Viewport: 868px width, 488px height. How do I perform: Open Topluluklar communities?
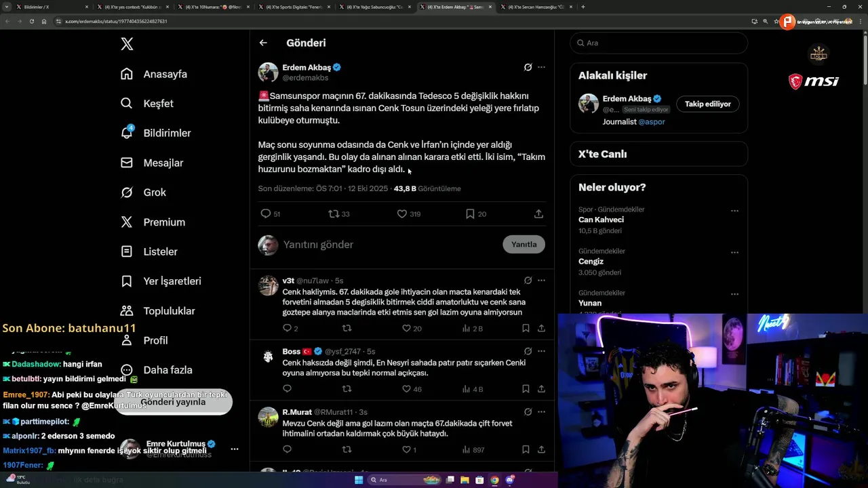tap(157, 311)
